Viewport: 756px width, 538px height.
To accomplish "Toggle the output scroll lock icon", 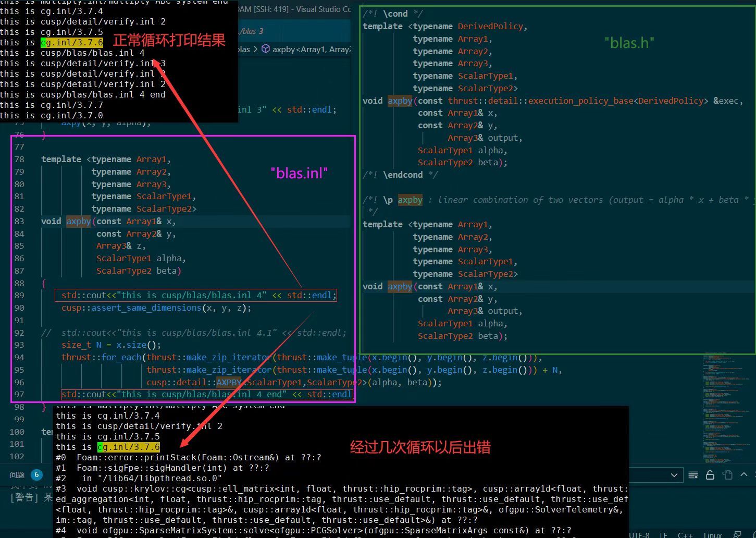I will tap(710, 475).
